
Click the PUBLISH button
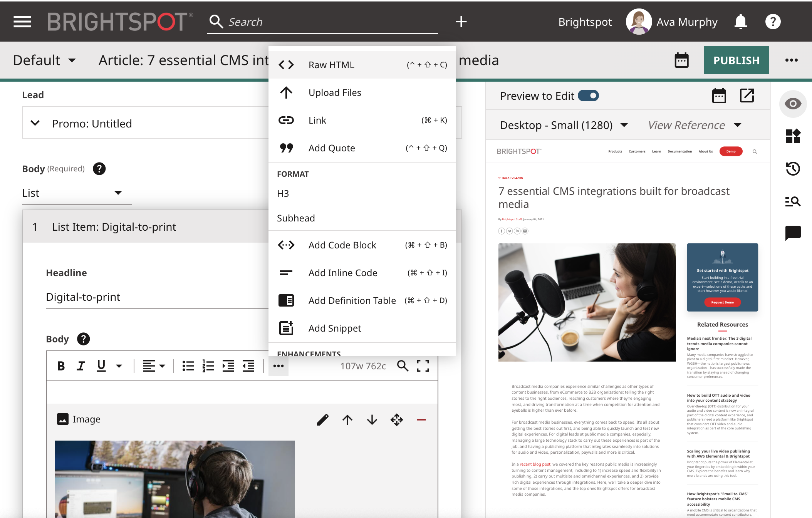(x=736, y=60)
